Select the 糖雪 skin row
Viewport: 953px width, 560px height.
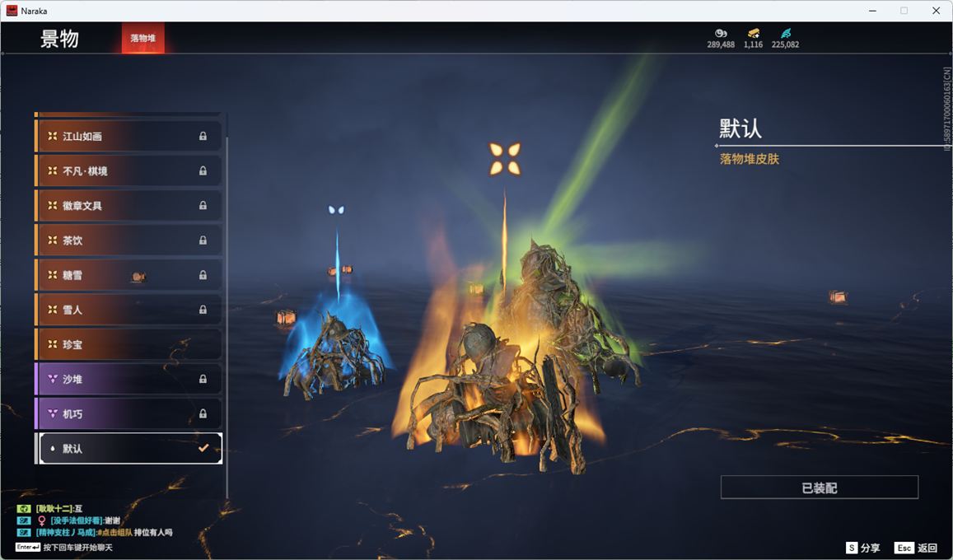[x=128, y=274]
